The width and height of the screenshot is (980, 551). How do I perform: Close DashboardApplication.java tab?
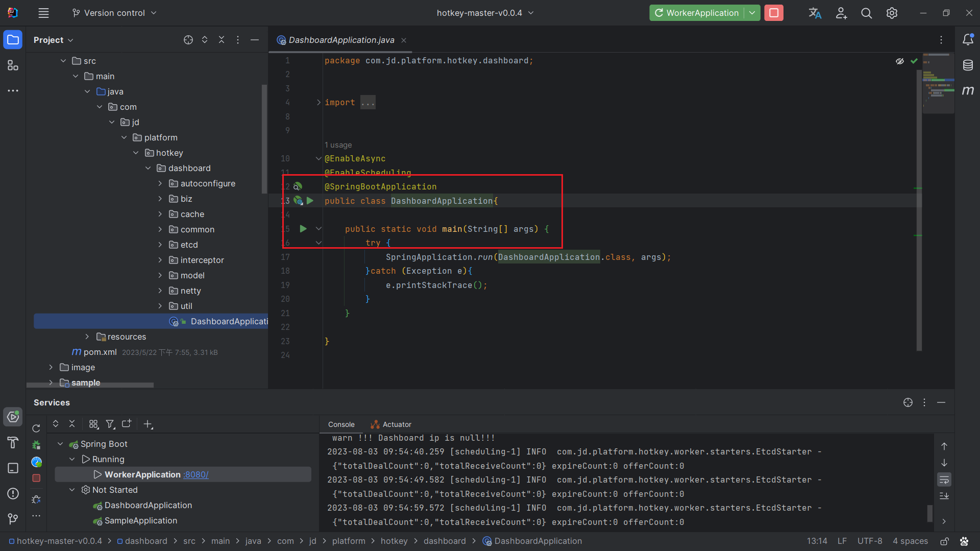[404, 40]
